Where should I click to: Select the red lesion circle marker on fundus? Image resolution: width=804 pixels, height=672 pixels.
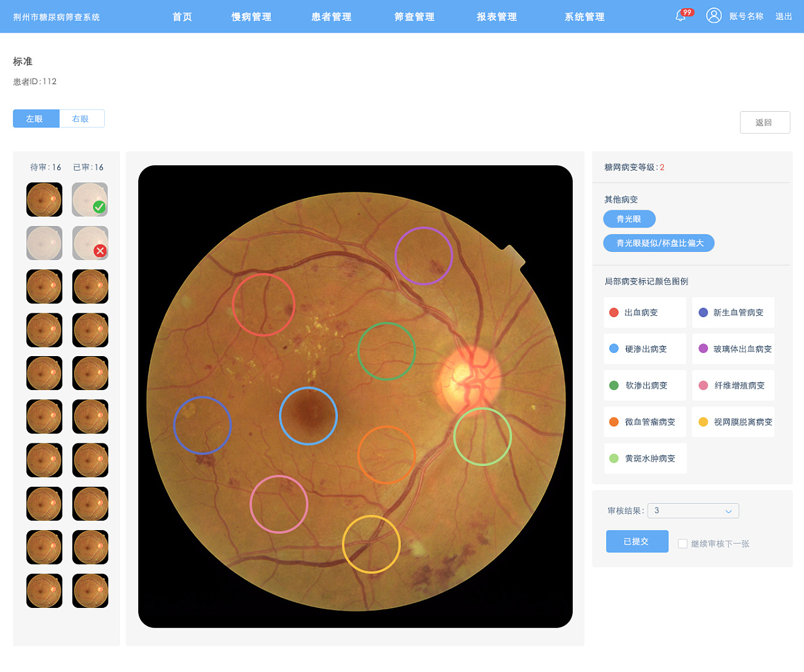(x=264, y=305)
